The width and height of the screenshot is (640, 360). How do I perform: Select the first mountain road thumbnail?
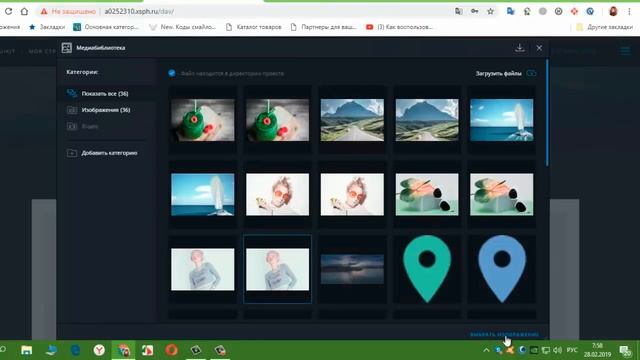click(352, 120)
